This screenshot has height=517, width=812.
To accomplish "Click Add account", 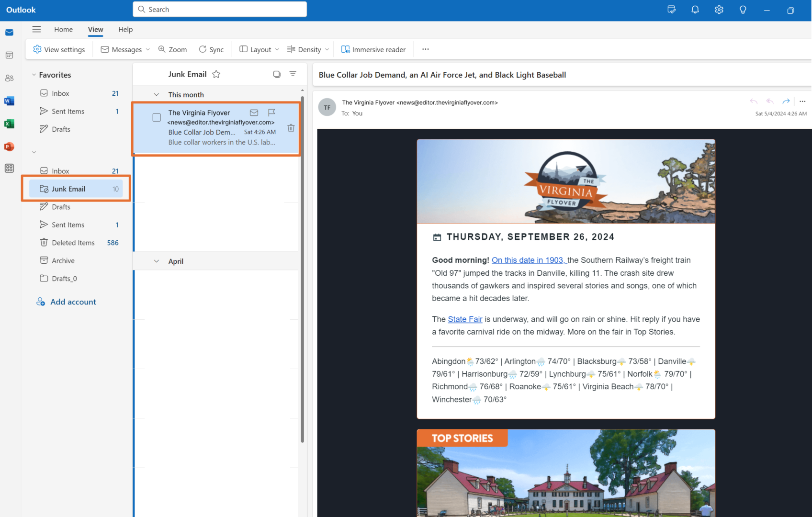I will pyautogui.click(x=67, y=302).
